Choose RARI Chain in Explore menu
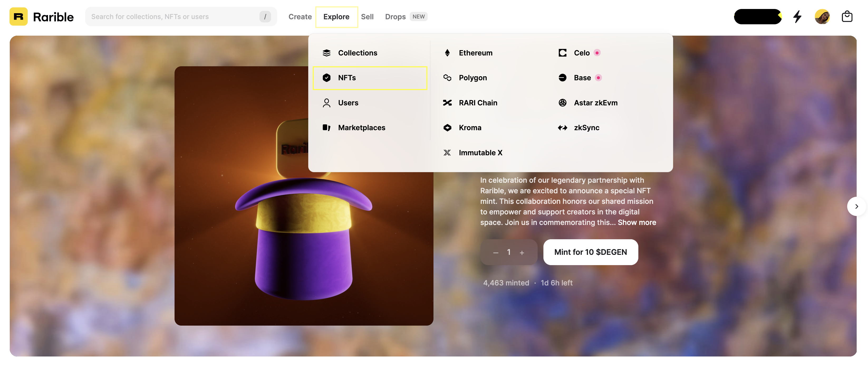The image size is (868, 366). click(x=478, y=103)
